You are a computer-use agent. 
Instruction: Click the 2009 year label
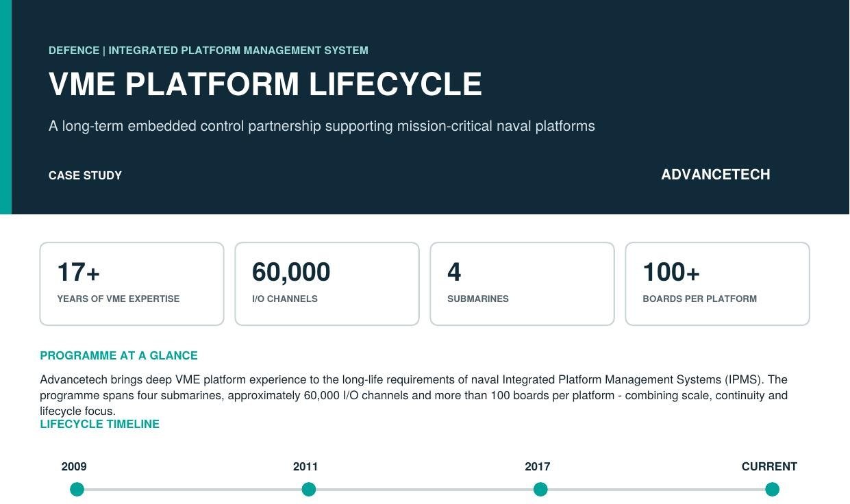tap(74, 466)
